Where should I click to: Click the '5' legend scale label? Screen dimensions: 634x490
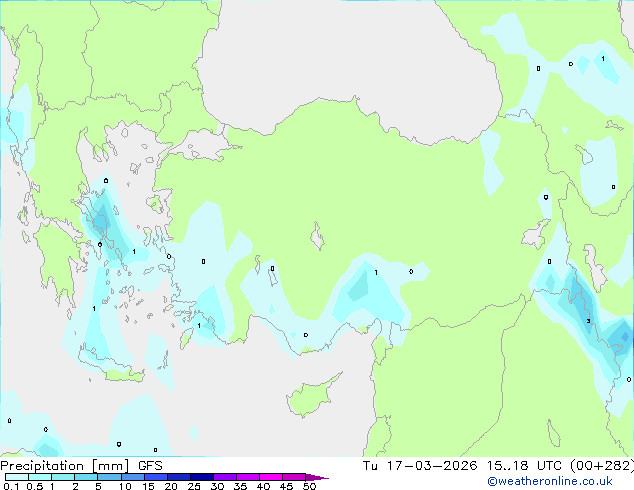coord(98,486)
